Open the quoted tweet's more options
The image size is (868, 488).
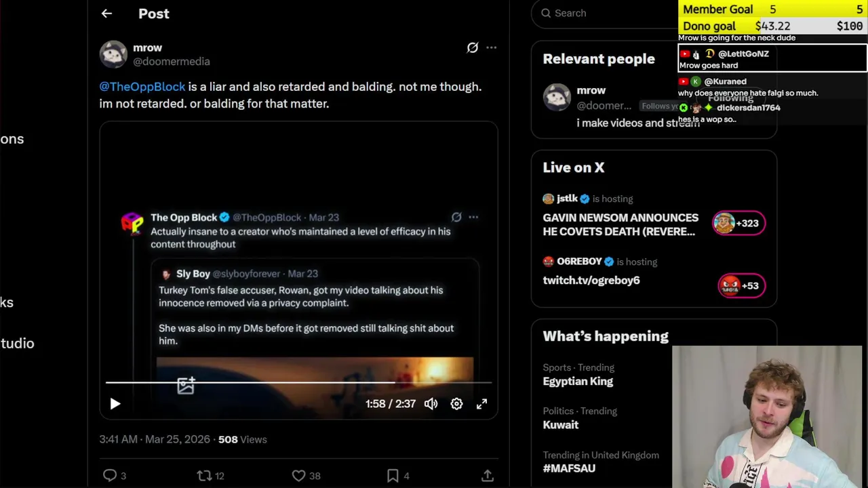(x=473, y=218)
